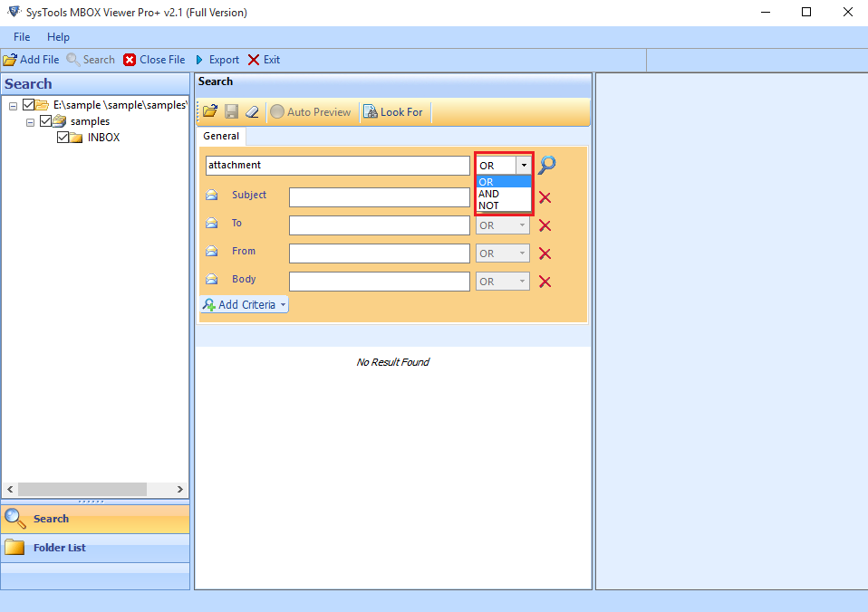Click the Look For button

coord(393,111)
